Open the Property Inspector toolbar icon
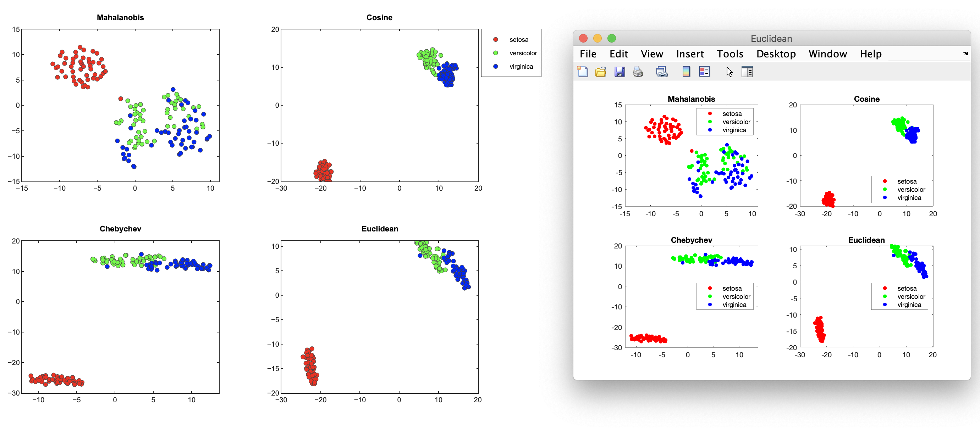Screen dimensions: 980x431 coord(747,72)
